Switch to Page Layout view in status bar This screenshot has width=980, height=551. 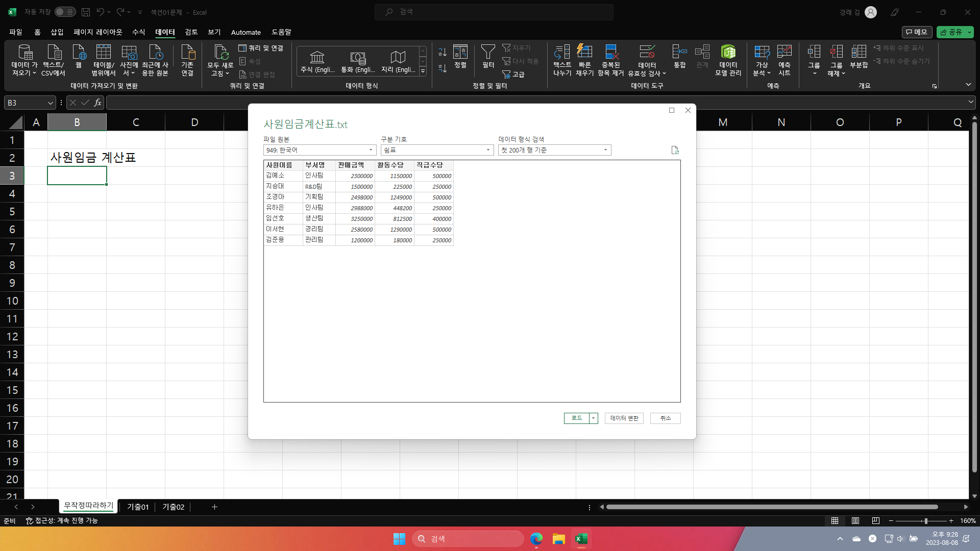tap(855, 521)
